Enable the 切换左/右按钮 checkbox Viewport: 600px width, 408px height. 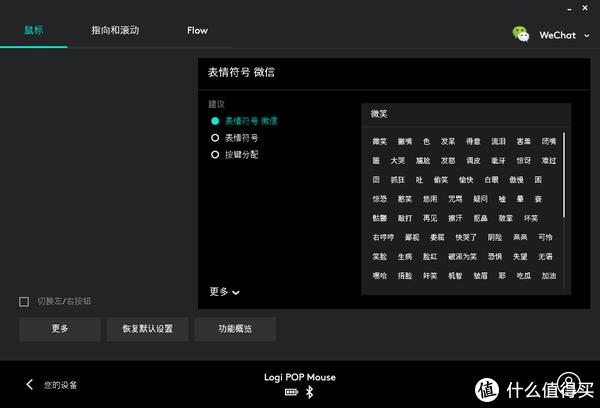pyautogui.click(x=24, y=302)
